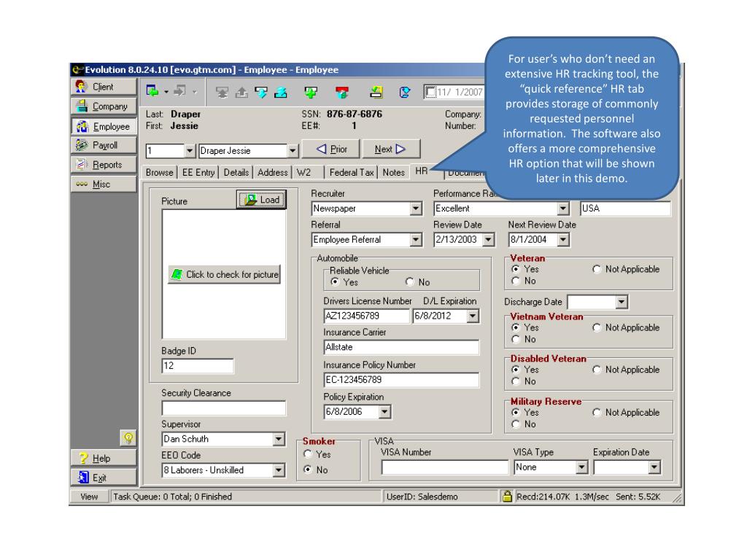747x560 pixels.
Task: Expand the EEO Code dropdown
Action: (x=279, y=470)
